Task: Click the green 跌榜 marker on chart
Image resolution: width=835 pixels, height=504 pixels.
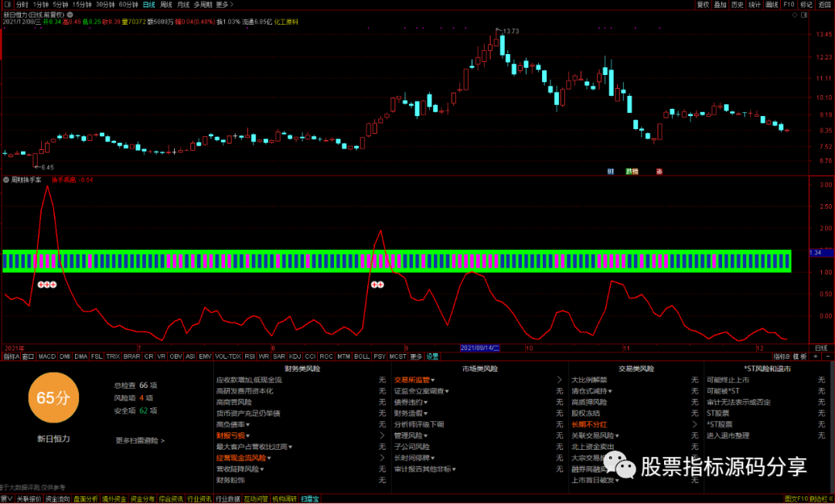Action: point(632,172)
